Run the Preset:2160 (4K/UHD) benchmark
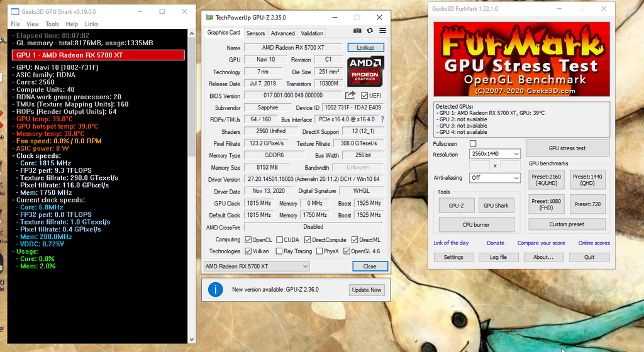 (547, 180)
